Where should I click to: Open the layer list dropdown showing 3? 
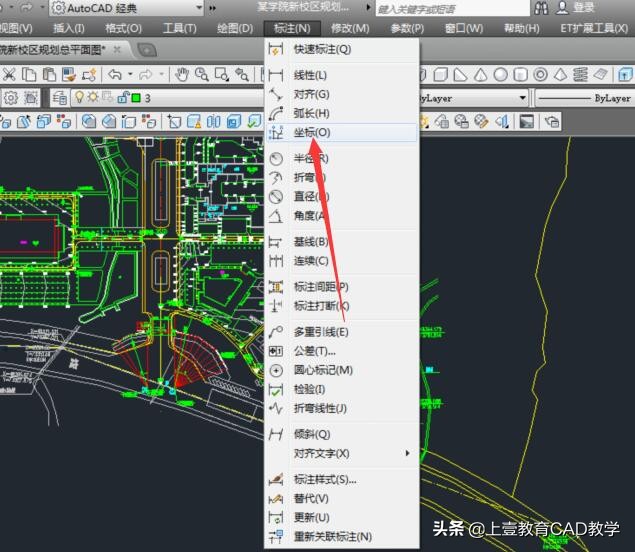pyautogui.click(x=167, y=98)
